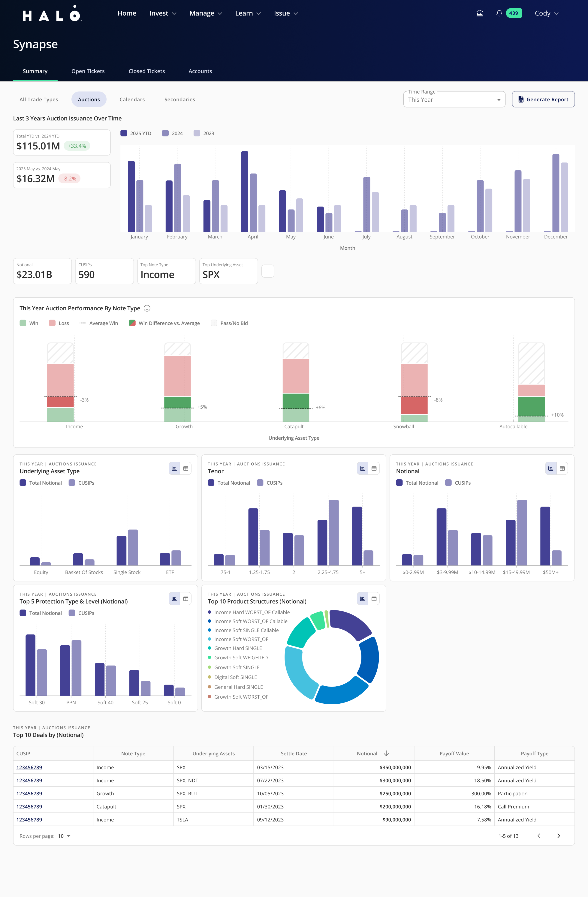Click info icon beside Auction Performance title

(147, 308)
